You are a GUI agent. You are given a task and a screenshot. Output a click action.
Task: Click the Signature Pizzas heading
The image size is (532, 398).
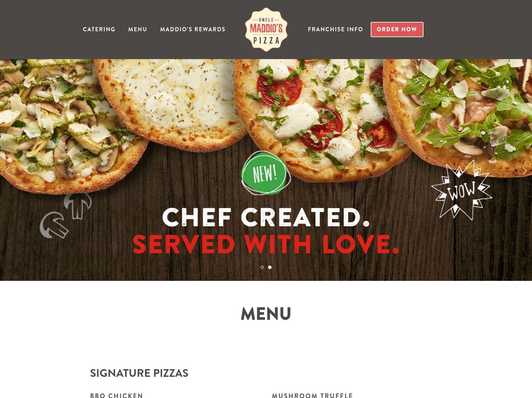139,373
